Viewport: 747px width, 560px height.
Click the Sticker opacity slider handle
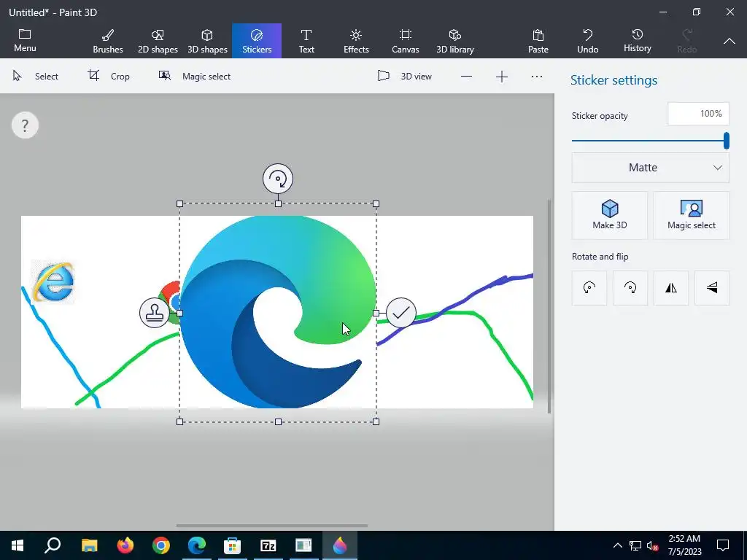tap(726, 141)
